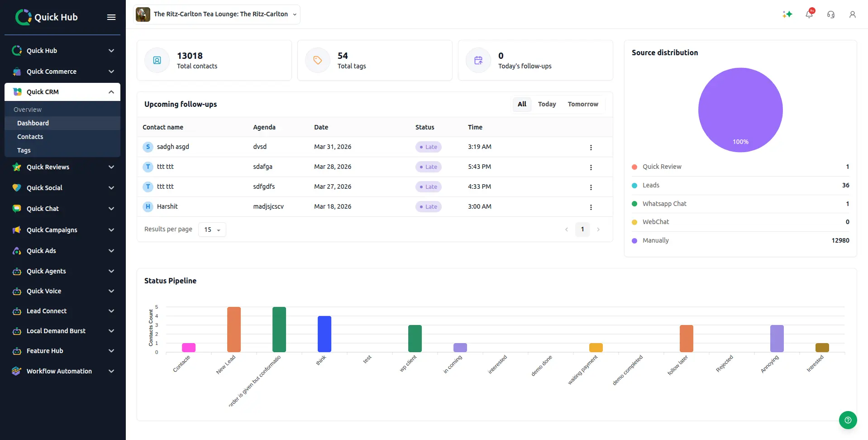Screen dimensions: 868x440
Task: Open the headset support icon
Action: point(831,14)
